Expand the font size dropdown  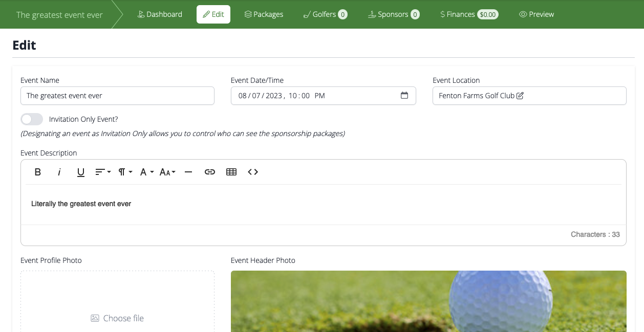pos(167,172)
